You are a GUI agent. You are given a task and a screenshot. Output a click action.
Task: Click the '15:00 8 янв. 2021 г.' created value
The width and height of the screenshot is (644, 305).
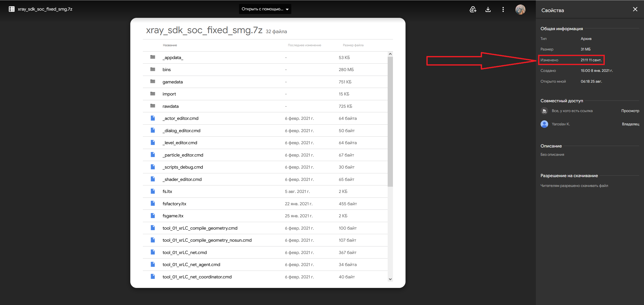pyautogui.click(x=597, y=71)
